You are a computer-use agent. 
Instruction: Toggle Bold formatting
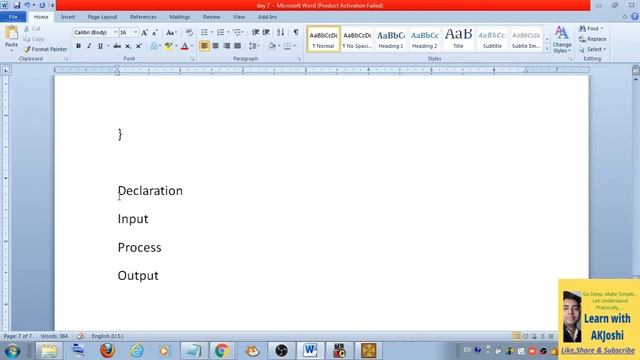point(78,46)
